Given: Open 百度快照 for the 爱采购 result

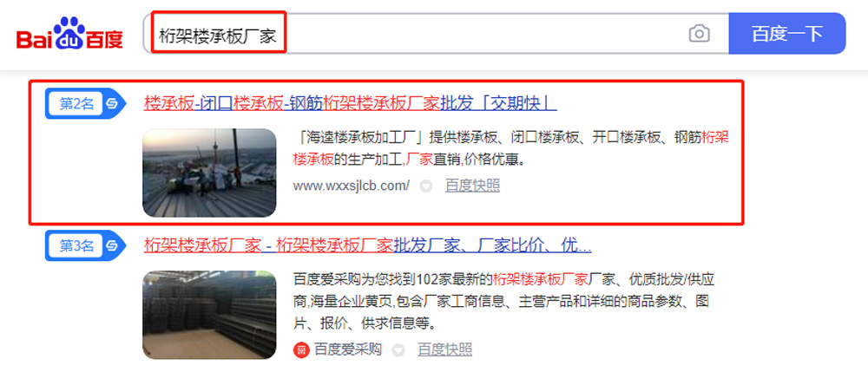Looking at the screenshot, I should 444,349.
